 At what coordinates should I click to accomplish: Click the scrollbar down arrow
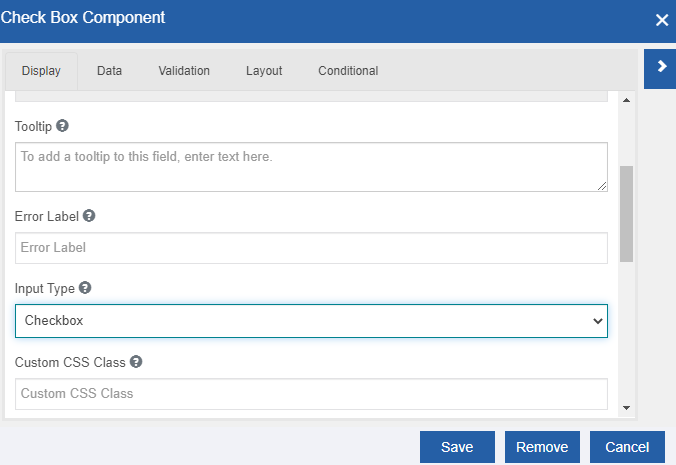tap(626, 408)
